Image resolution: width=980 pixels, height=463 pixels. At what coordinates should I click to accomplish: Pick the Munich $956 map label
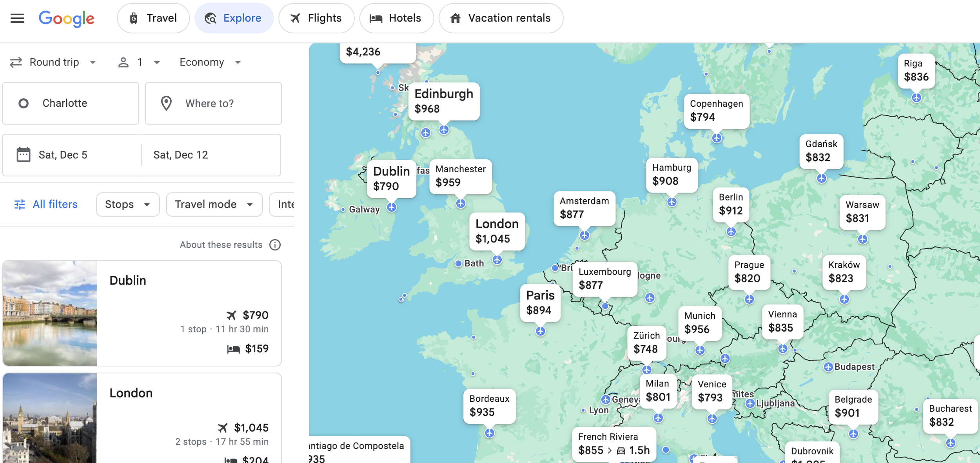click(700, 323)
